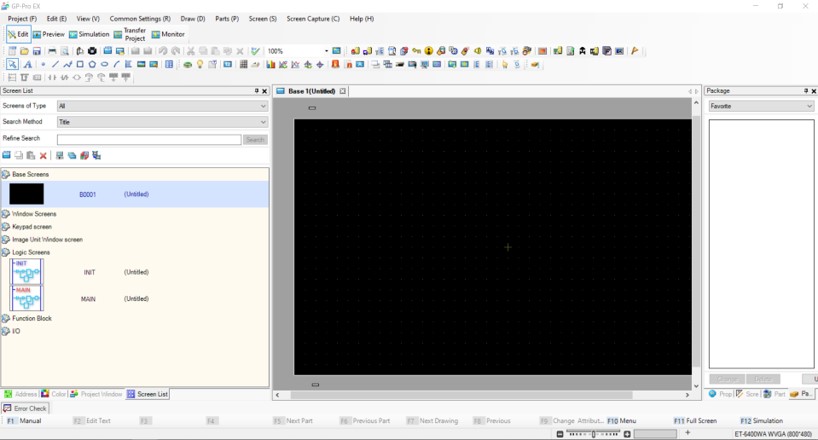Open the Common Settings (R) menu
The height and width of the screenshot is (440, 818).
coord(140,19)
